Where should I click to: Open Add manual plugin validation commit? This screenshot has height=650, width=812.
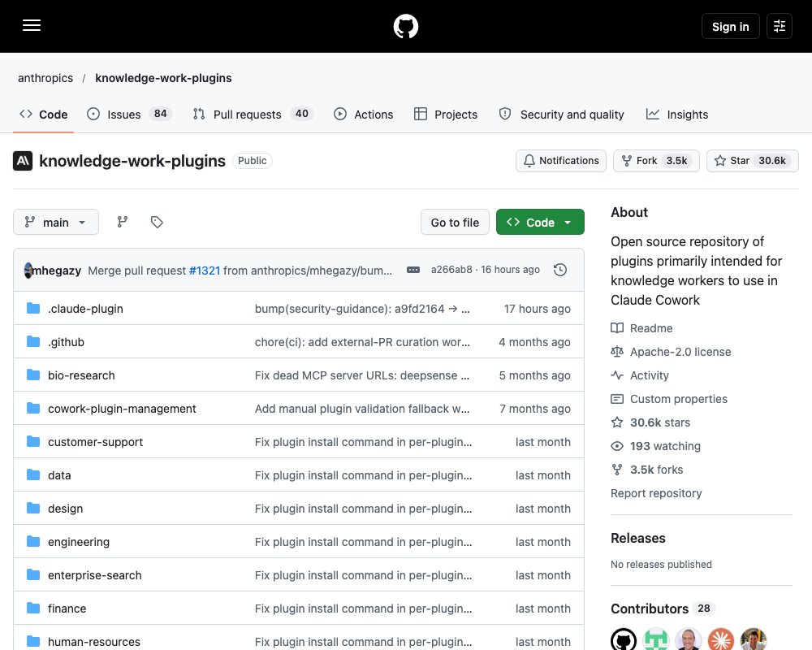click(362, 409)
